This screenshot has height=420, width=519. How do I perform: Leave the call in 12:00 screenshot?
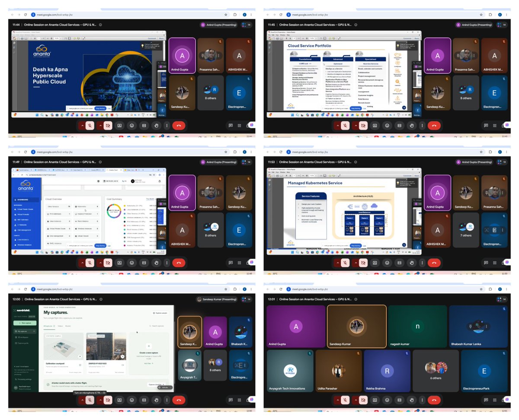pyautogui.click(x=179, y=401)
